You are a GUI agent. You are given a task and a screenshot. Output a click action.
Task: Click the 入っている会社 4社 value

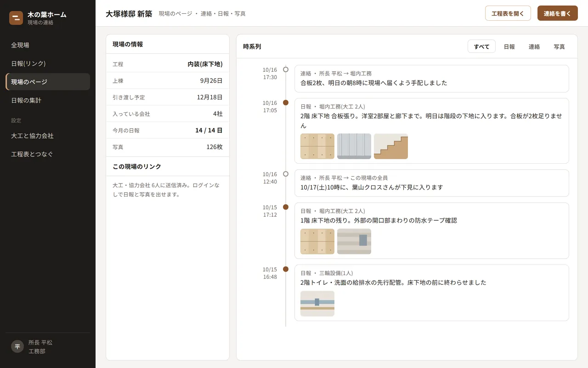click(x=218, y=114)
